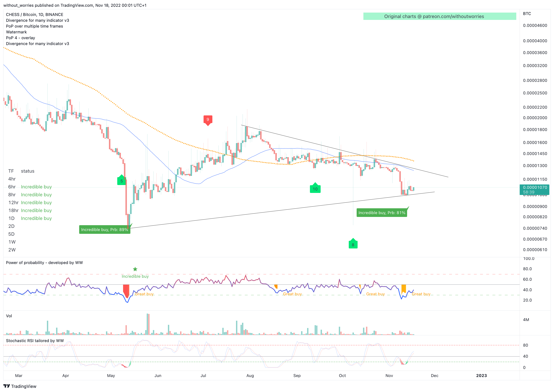Click the green number 5 marker
Image resolution: width=554 pixels, height=392 pixels.
(122, 180)
